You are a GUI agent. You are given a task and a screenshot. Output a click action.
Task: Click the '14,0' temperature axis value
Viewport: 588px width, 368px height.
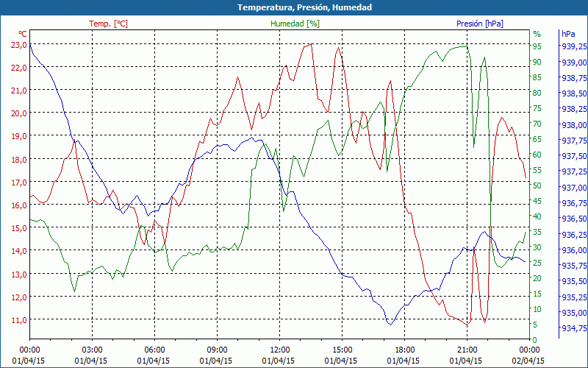tap(18, 251)
